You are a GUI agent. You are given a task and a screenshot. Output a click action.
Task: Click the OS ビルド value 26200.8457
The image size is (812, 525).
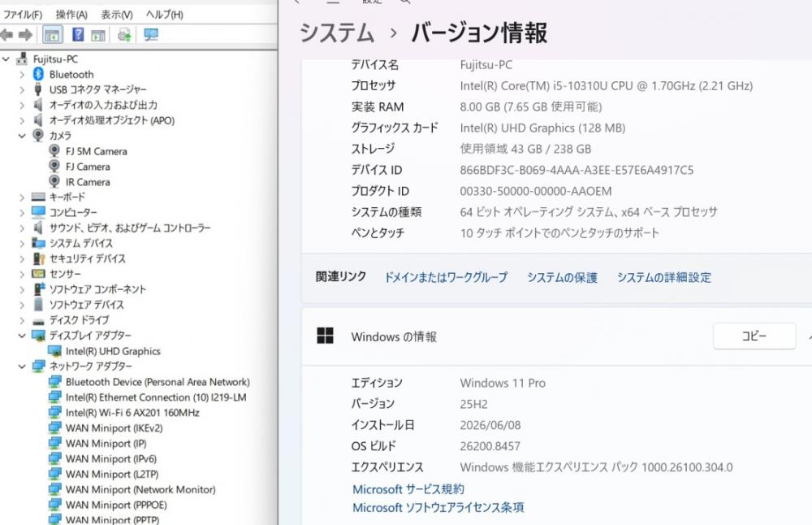[490, 446]
